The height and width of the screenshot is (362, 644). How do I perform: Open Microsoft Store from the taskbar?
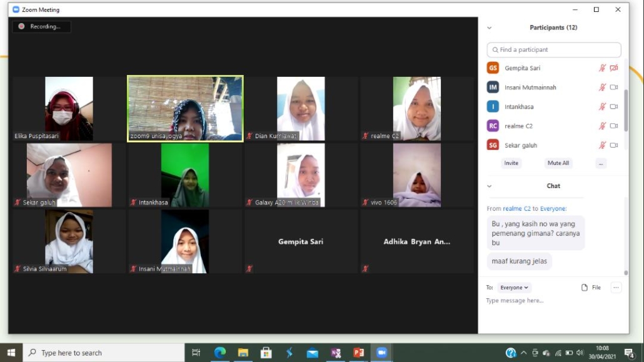tap(266, 353)
